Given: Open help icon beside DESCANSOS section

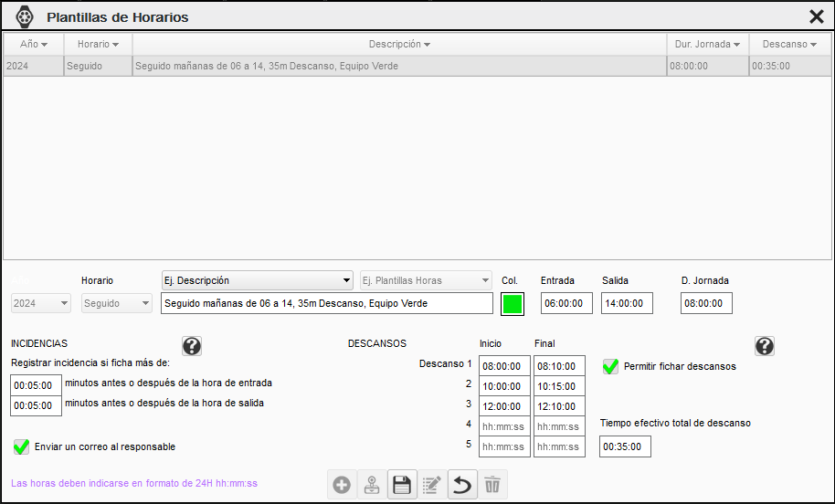Looking at the screenshot, I should [765, 345].
